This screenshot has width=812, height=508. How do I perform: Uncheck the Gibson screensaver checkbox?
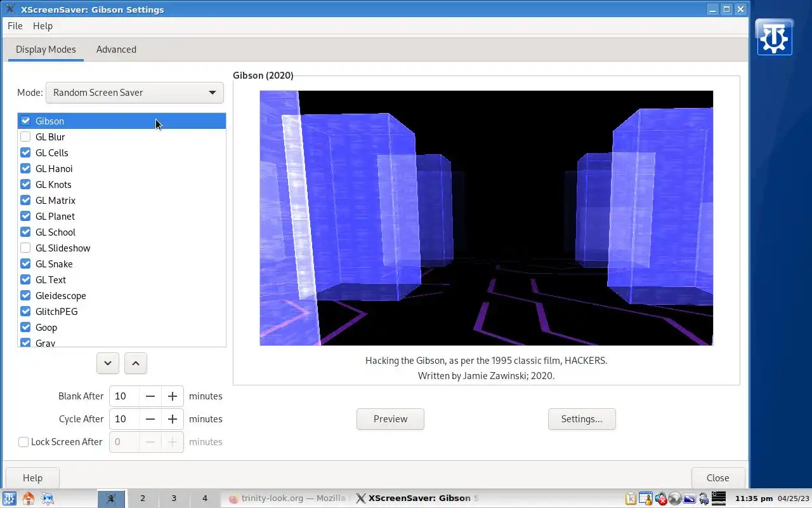[x=25, y=121]
